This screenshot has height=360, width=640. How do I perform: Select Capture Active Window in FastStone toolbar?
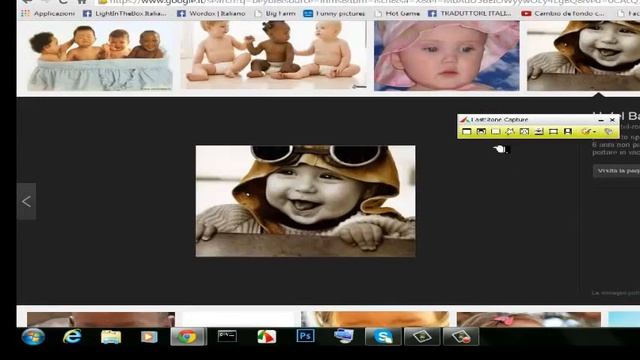(467, 131)
